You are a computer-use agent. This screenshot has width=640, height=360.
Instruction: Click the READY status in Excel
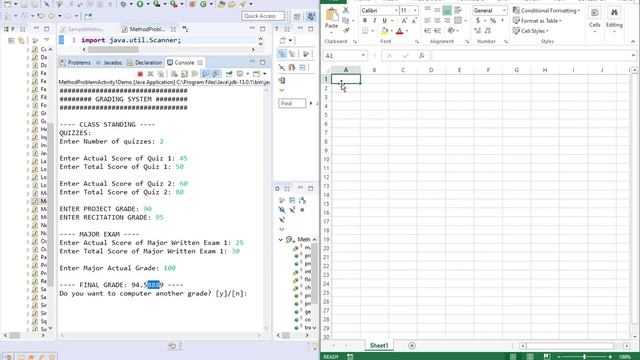(331, 357)
